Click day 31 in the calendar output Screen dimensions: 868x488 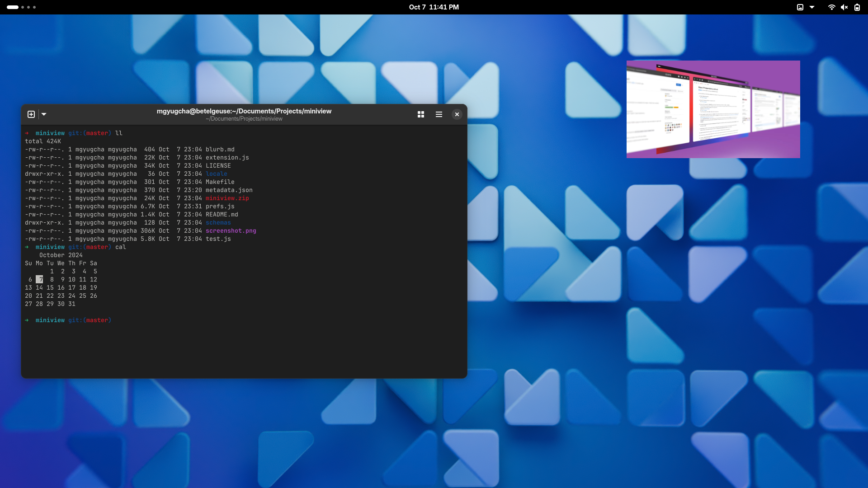click(x=72, y=304)
